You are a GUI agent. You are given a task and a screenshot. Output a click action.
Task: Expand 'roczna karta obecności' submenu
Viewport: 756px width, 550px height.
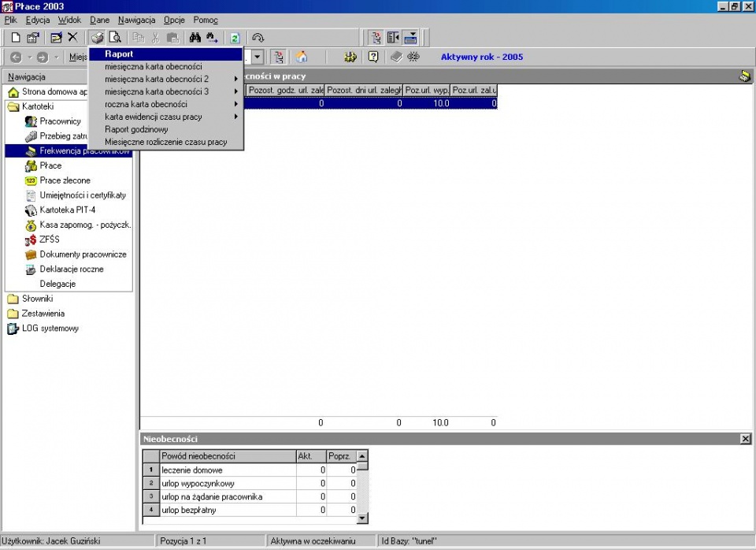166,104
